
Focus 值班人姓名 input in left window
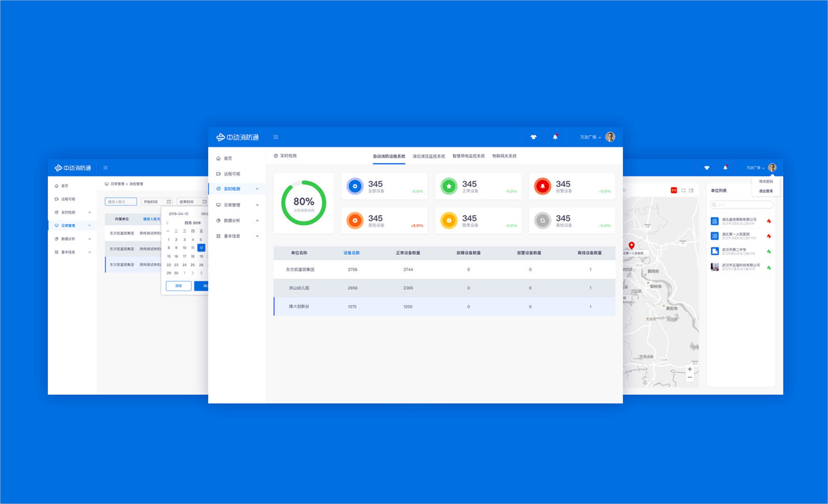point(121,201)
